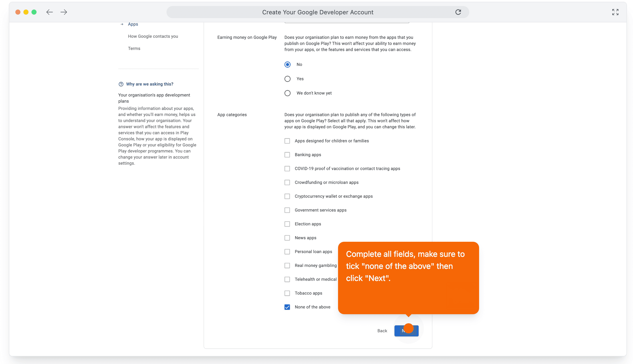Go to How Google contacts you step
633x364 pixels.
tap(153, 36)
